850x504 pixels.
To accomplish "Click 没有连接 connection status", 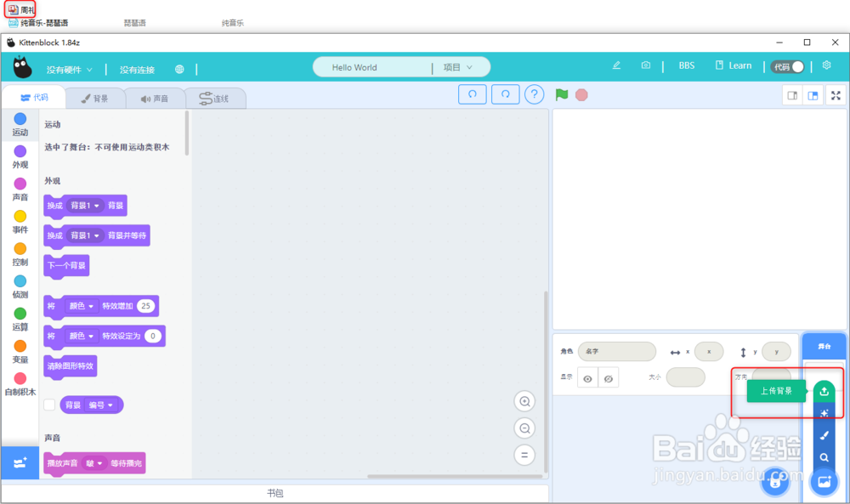I will 137,70.
